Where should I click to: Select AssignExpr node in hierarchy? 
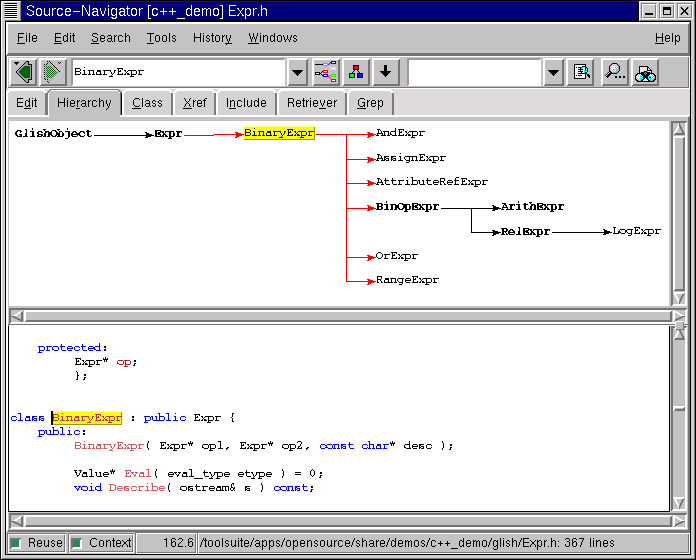pyautogui.click(x=411, y=158)
